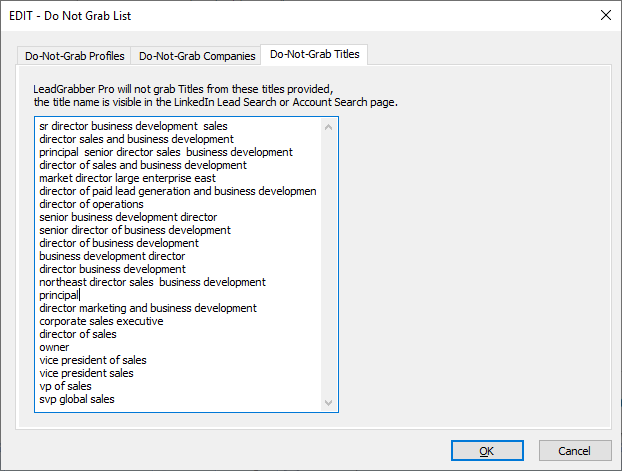Close the Do Not Grab List dialog
Viewport: 622px width, 471px height.
pyautogui.click(x=606, y=15)
